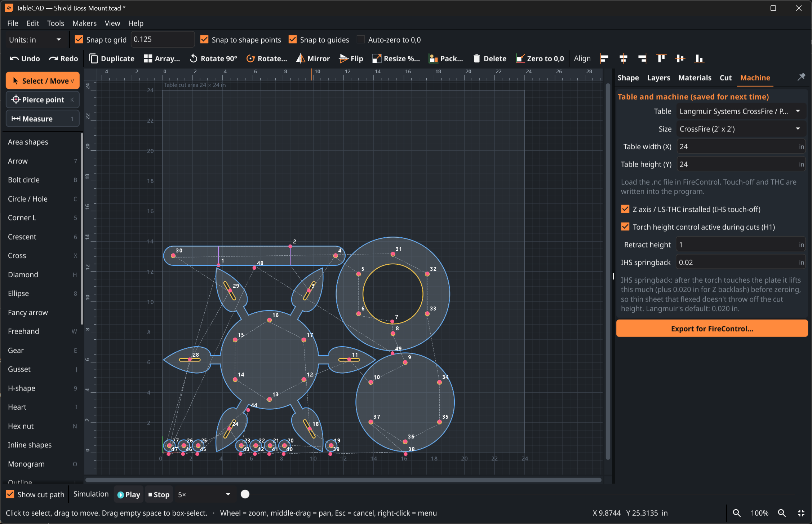
Task: Click the canvas horizontal scrollbar
Action: [343, 480]
